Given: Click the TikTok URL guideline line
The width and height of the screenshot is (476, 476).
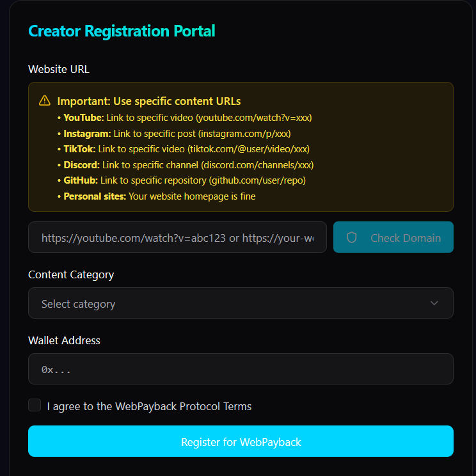Looking at the screenshot, I should [184, 149].
